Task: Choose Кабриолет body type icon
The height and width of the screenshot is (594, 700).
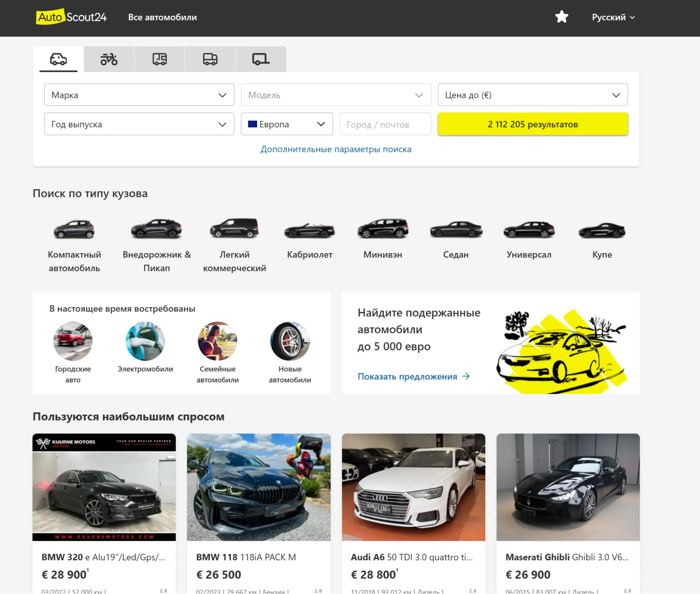Action: 310,230
